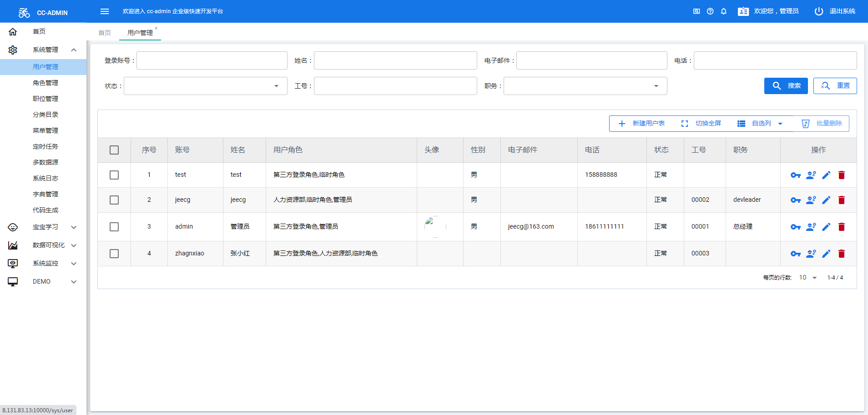Close the 用户管理 tab
The height and width of the screenshot is (415, 868).
[x=156, y=28]
